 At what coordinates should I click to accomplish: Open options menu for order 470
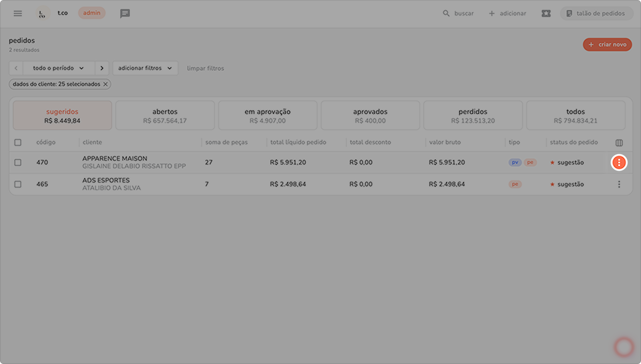tap(619, 163)
